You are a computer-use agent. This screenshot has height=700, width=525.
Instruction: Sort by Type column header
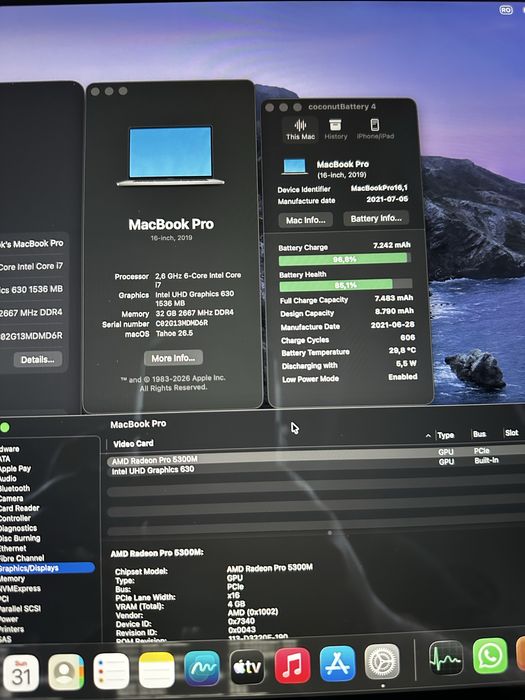point(446,435)
